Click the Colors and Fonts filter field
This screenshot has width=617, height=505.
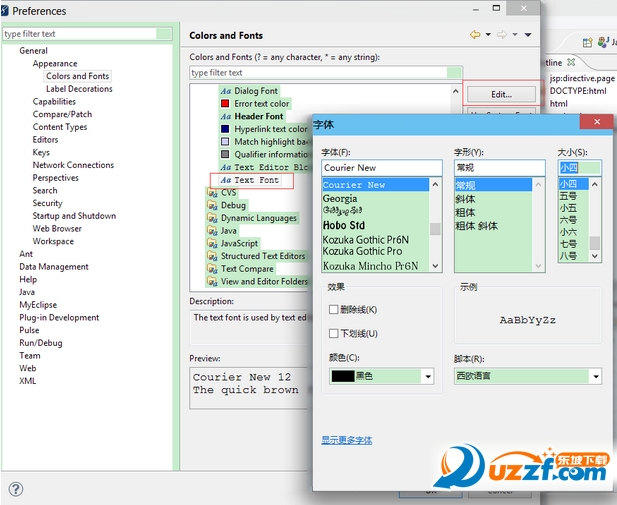pos(325,72)
